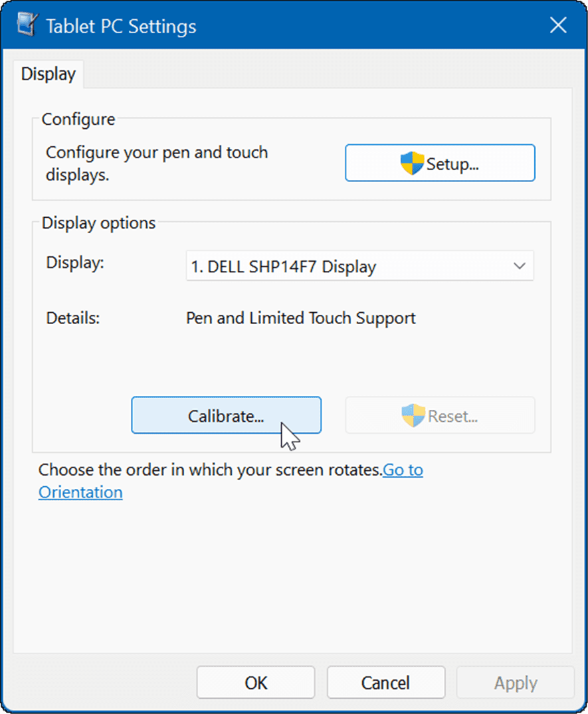Open the Display selection dropdown
The width and height of the screenshot is (588, 714).
pyautogui.click(x=359, y=266)
